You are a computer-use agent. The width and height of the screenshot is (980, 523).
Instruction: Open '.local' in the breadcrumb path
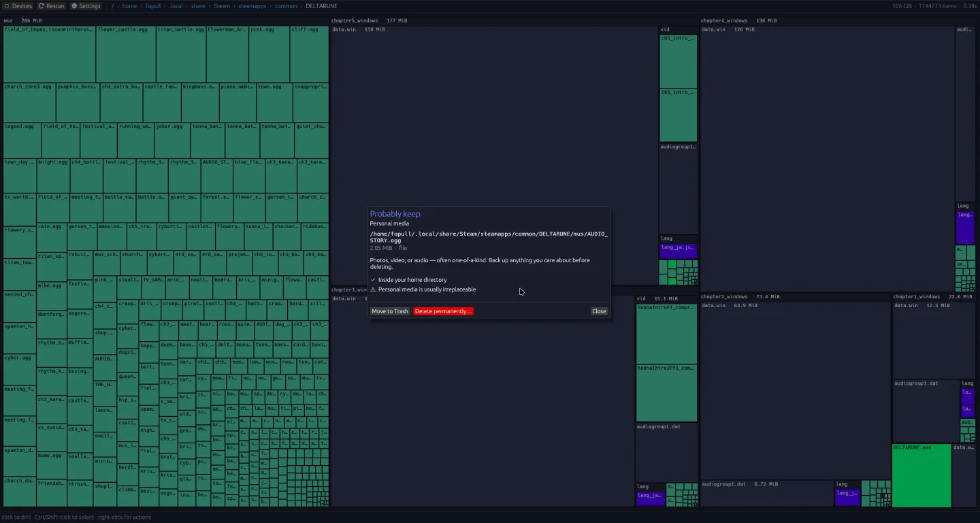[x=176, y=6]
